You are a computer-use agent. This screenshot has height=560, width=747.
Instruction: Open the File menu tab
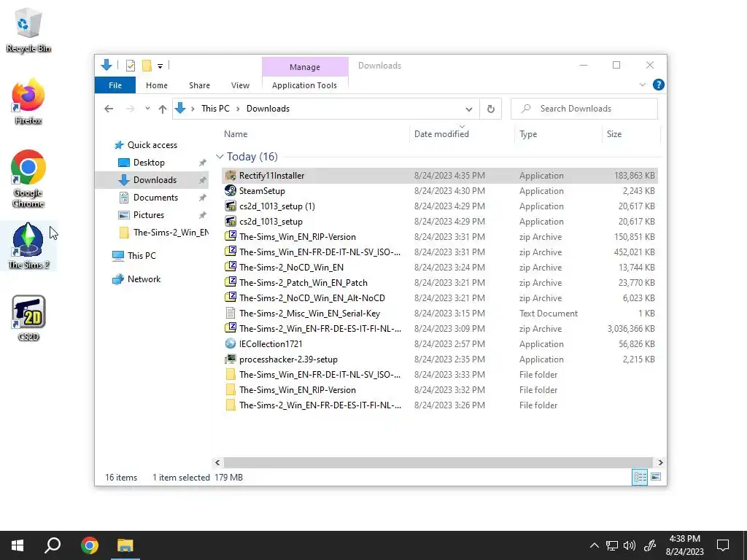click(x=115, y=85)
